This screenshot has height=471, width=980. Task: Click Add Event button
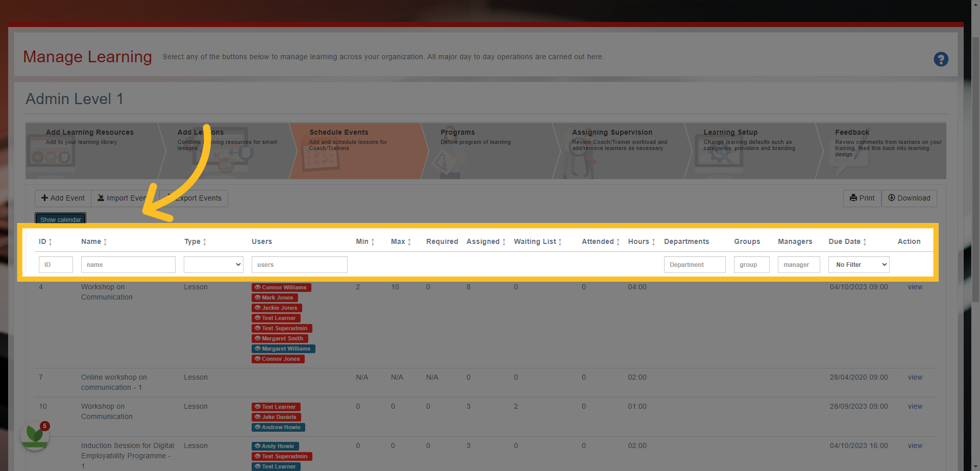click(63, 199)
